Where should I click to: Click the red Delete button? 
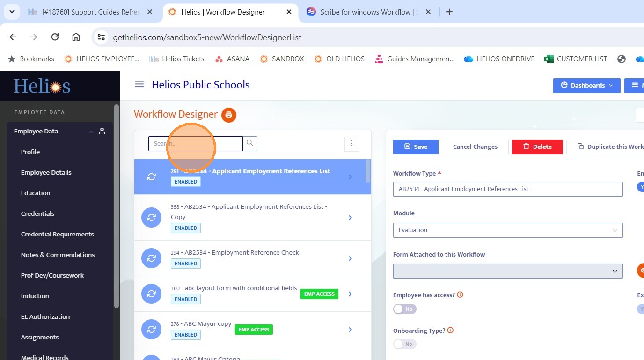click(537, 147)
